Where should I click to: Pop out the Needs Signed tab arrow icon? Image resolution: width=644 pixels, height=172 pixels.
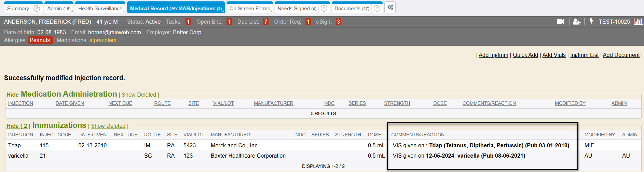click(324, 9)
